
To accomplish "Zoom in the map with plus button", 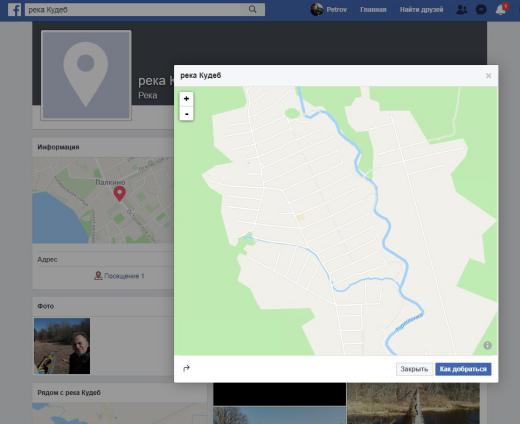I will click(x=186, y=99).
